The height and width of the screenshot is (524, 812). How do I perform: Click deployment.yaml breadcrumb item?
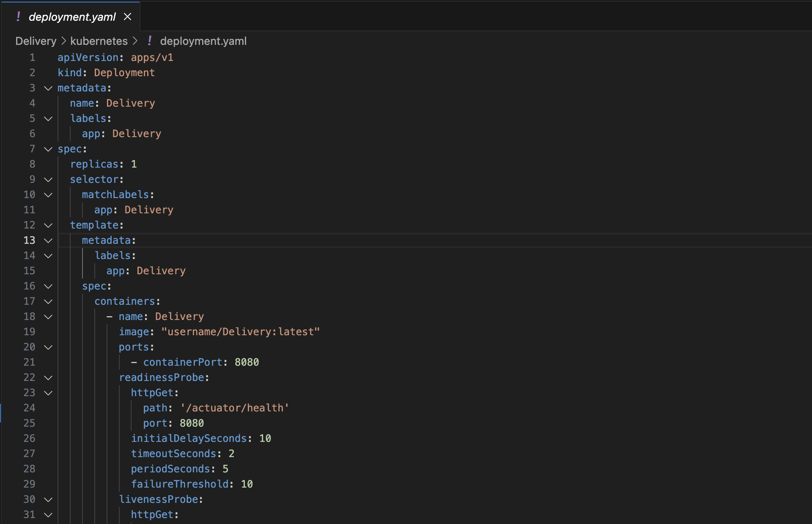point(203,41)
